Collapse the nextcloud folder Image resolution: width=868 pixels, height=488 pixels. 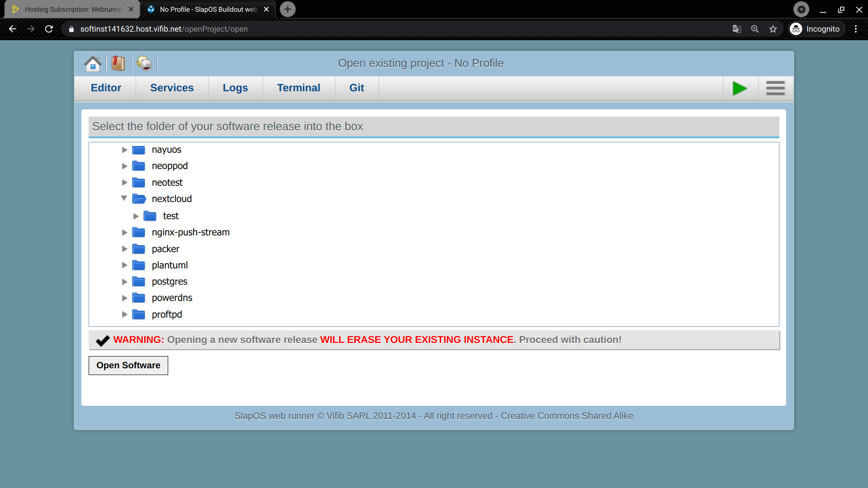pyautogui.click(x=124, y=198)
